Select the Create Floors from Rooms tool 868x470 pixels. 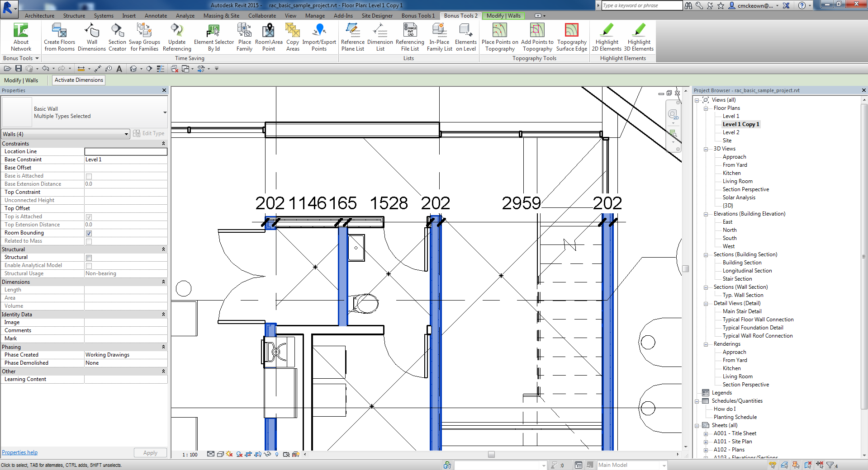tap(59, 37)
